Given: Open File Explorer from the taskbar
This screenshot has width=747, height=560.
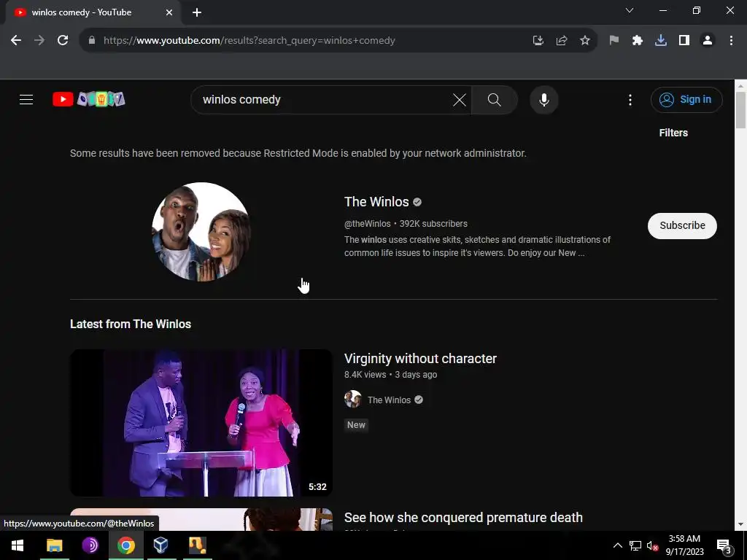Looking at the screenshot, I should pos(54,545).
